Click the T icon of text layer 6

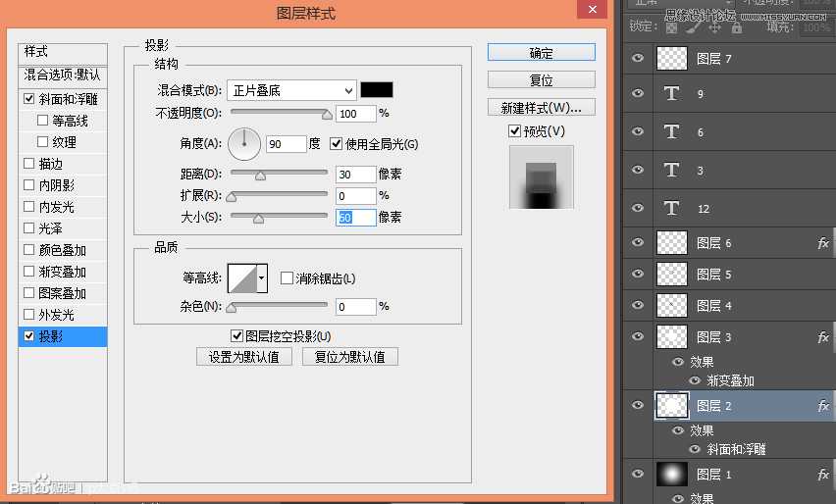click(671, 132)
